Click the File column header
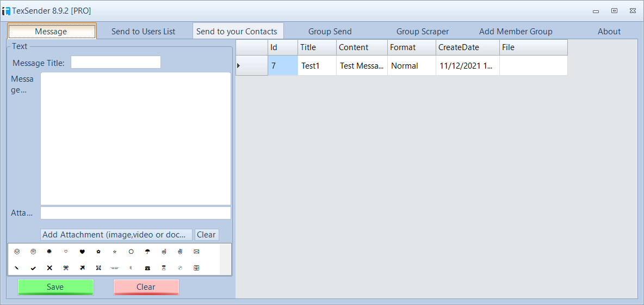The height and width of the screenshot is (305, 644). [534, 47]
